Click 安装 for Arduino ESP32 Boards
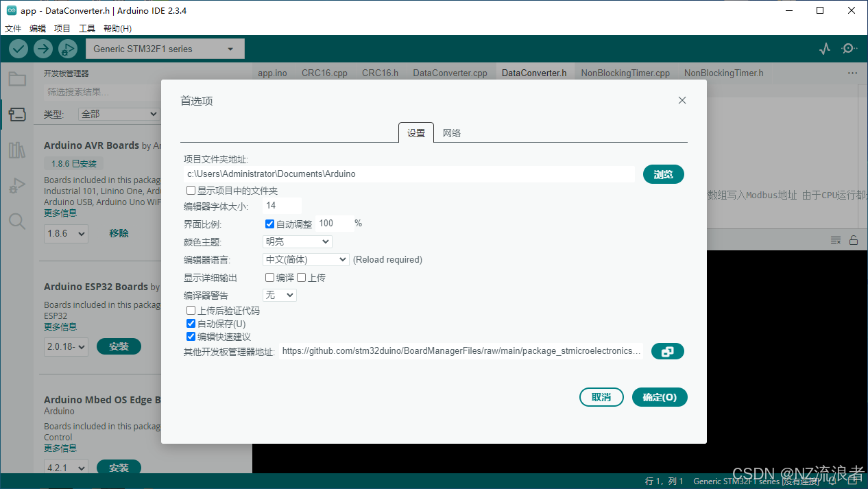 pyautogui.click(x=119, y=346)
